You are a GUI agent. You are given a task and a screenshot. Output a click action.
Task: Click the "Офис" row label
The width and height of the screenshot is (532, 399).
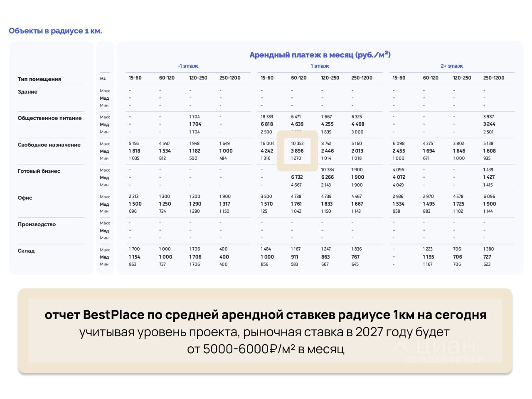click(x=25, y=198)
